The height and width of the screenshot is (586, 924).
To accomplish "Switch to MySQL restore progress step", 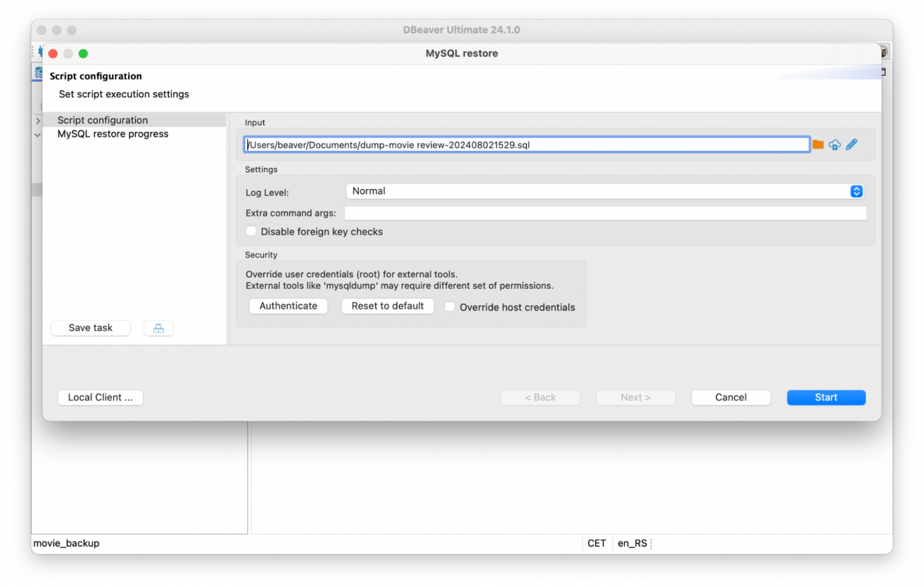I will (x=112, y=134).
